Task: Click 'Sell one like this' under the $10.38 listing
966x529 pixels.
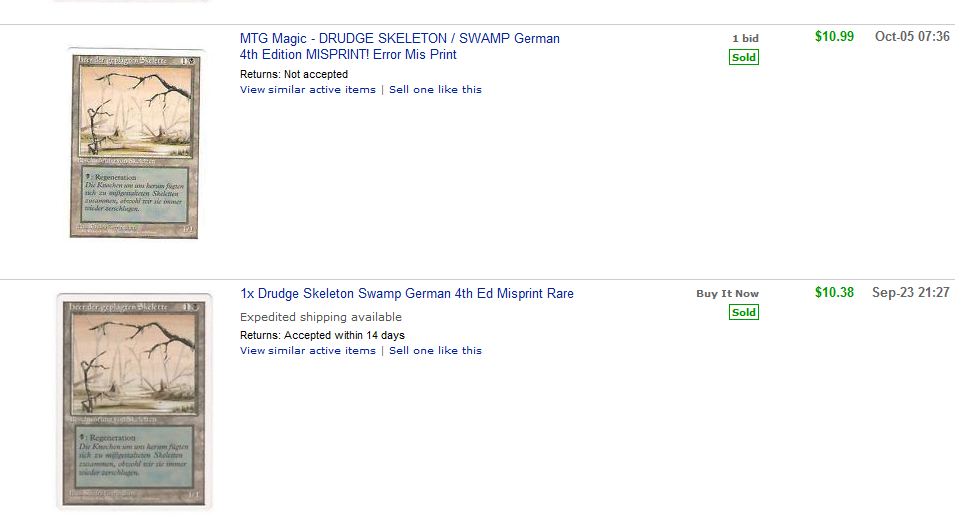Action: click(x=435, y=351)
